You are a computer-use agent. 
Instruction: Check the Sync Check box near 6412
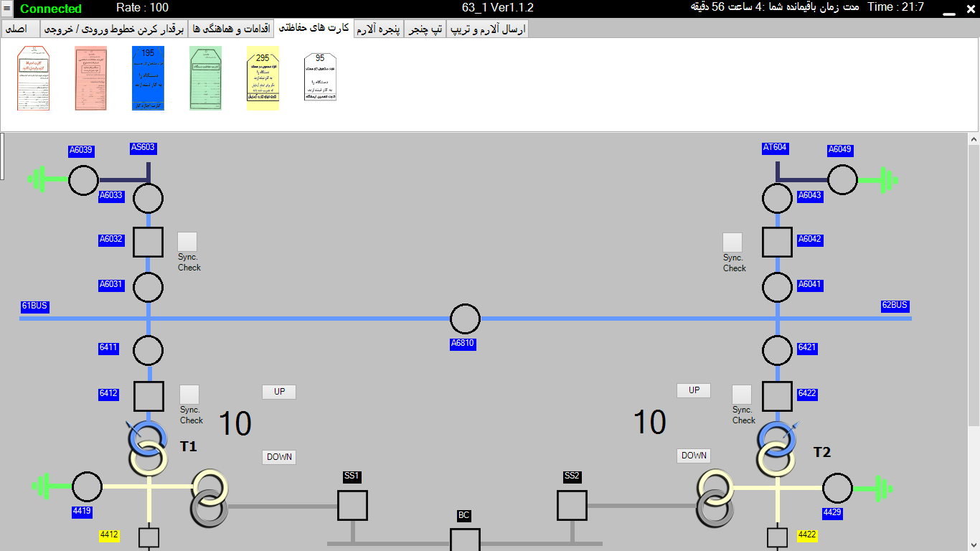coord(189,395)
